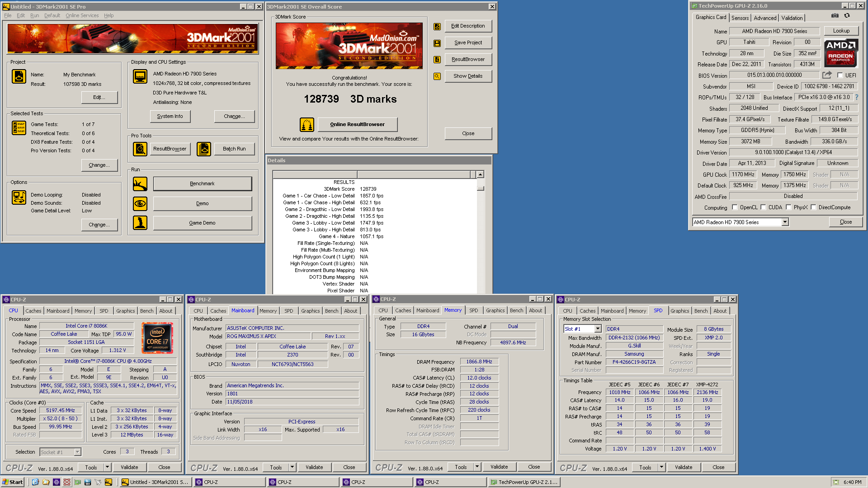Click the Project icon in 3DMark2001
This screenshot has height=488, width=868.
click(x=19, y=77)
